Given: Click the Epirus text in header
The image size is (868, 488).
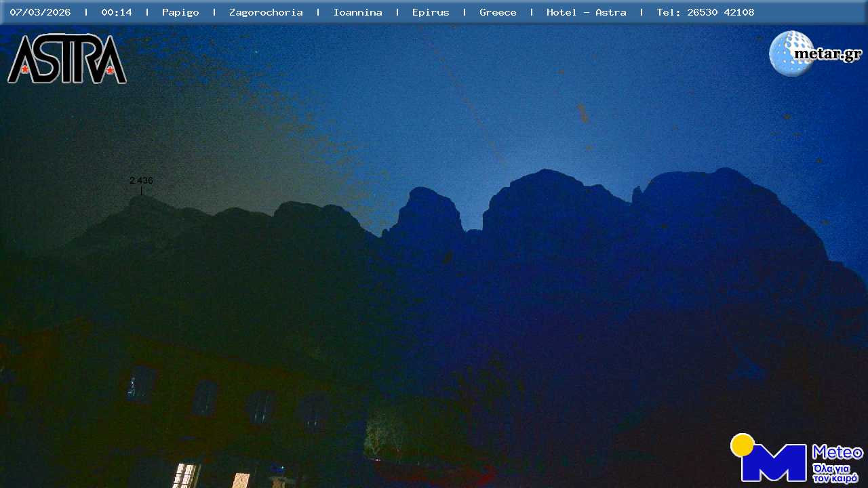Looking at the screenshot, I should coord(431,12).
